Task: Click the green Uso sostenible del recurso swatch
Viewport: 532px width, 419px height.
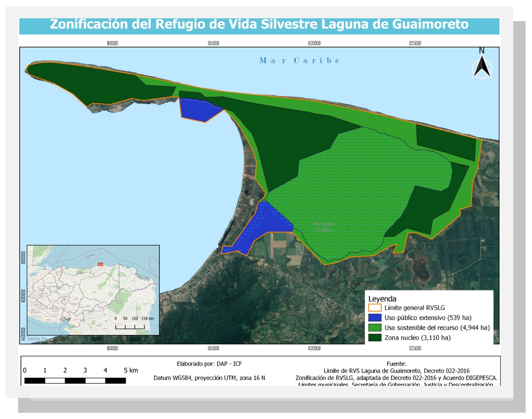Action: [375, 328]
